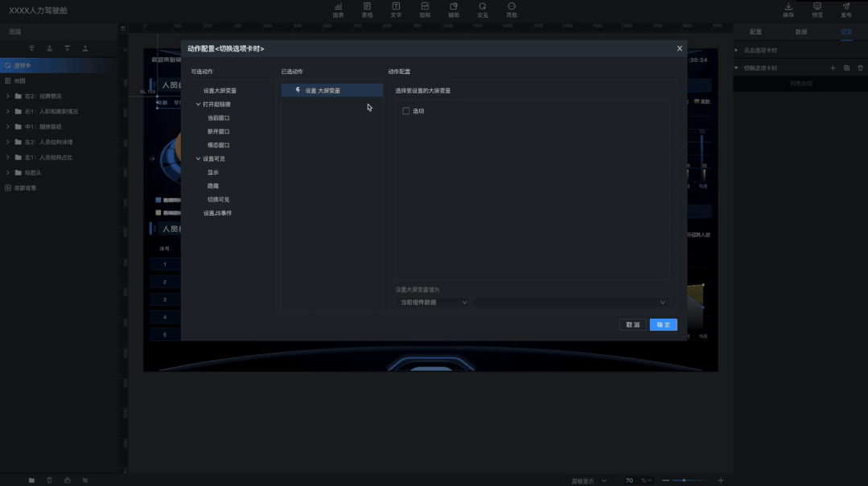
Task: Click the 发布 publish icon
Action: 846,10
